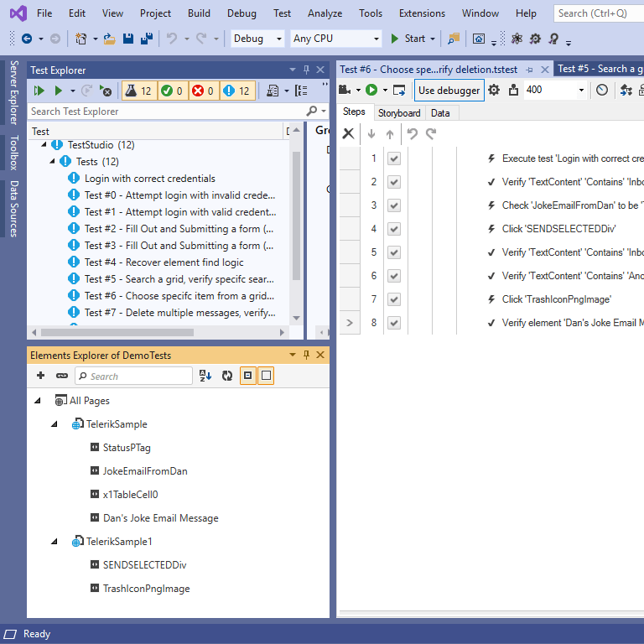Uncheck step 1 checkbox
644x644 pixels.
click(x=394, y=158)
